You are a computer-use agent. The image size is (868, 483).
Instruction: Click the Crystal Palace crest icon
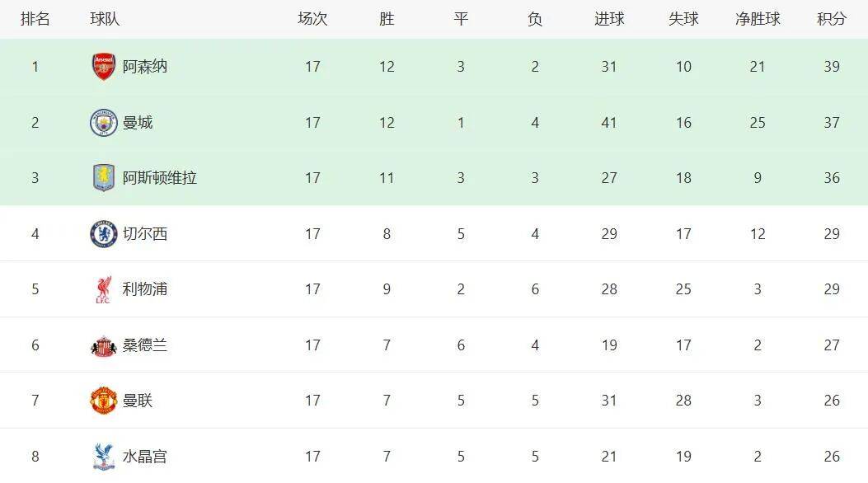(104, 456)
